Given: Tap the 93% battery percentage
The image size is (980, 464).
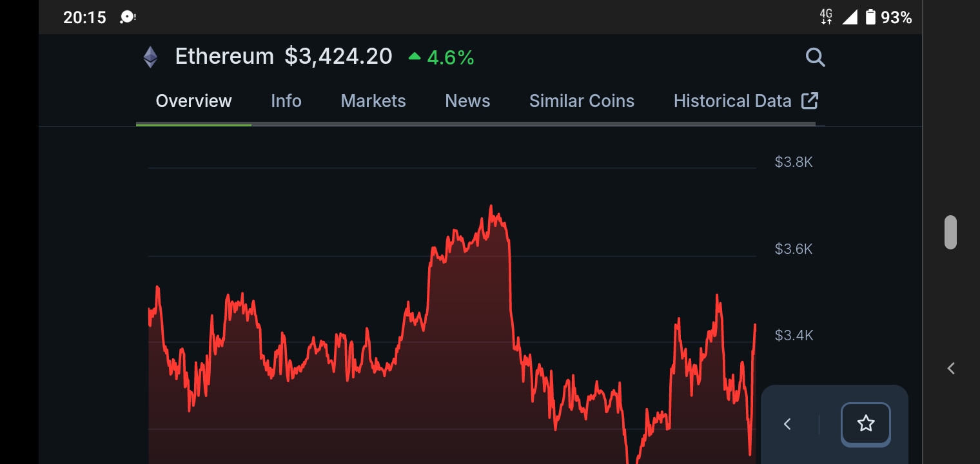Looking at the screenshot, I should pyautogui.click(x=896, y=17).
